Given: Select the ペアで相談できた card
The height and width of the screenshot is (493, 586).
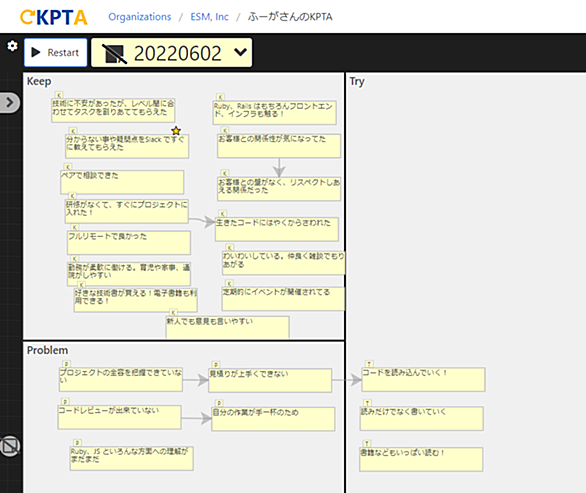Looking at the screenshot, I should point(122,182).
